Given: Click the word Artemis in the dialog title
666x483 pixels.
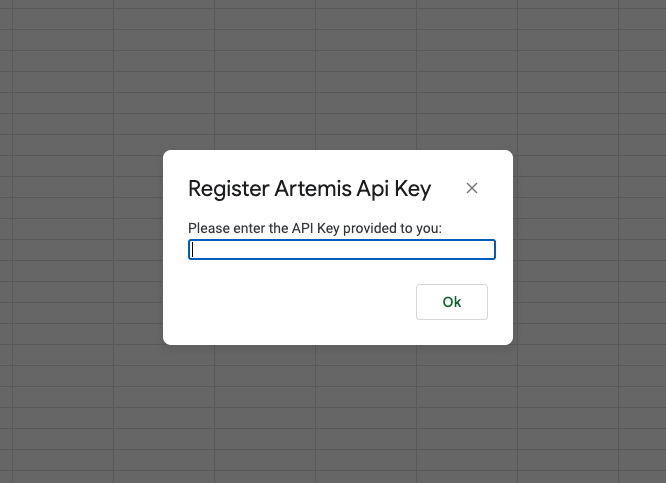Looking at the screenshot, I should 313,188.
